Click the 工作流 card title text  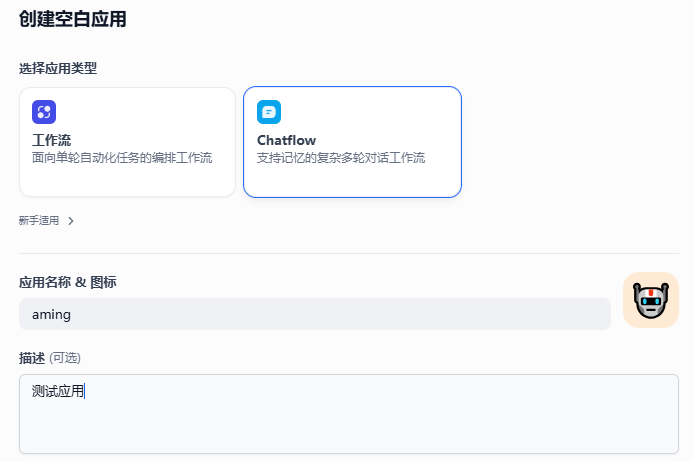51,140
